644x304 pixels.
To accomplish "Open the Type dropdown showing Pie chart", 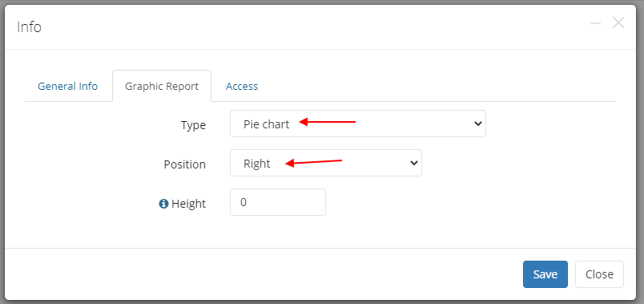I will coord(358,124).
